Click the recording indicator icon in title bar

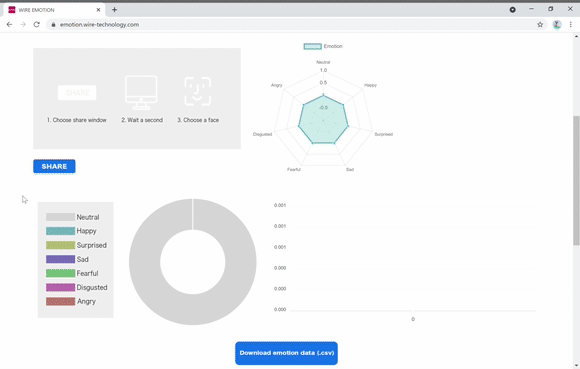pyautogui.click(x=512, y=10)
